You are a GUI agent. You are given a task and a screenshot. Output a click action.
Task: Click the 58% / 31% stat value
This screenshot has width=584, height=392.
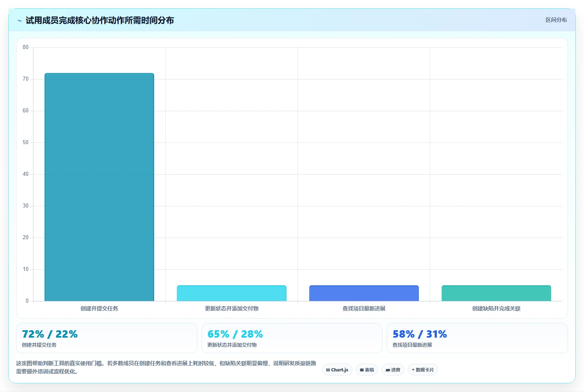pos(420,334)
